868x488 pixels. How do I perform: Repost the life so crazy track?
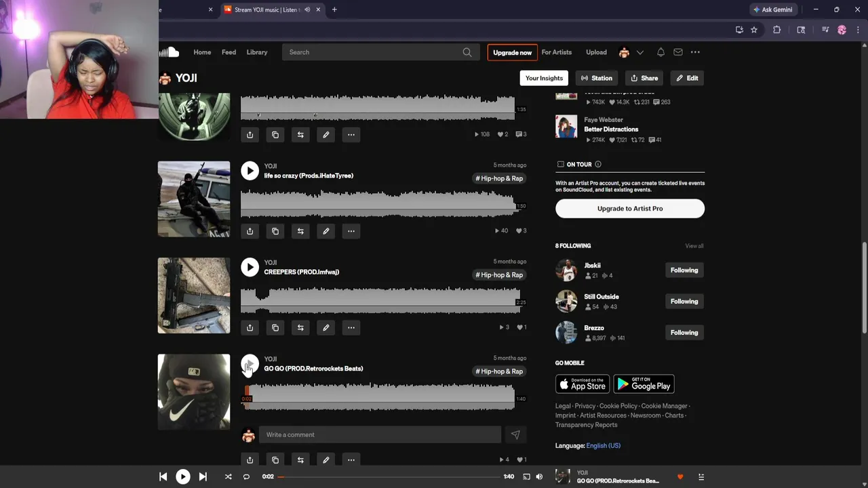[x=300, y=231]
